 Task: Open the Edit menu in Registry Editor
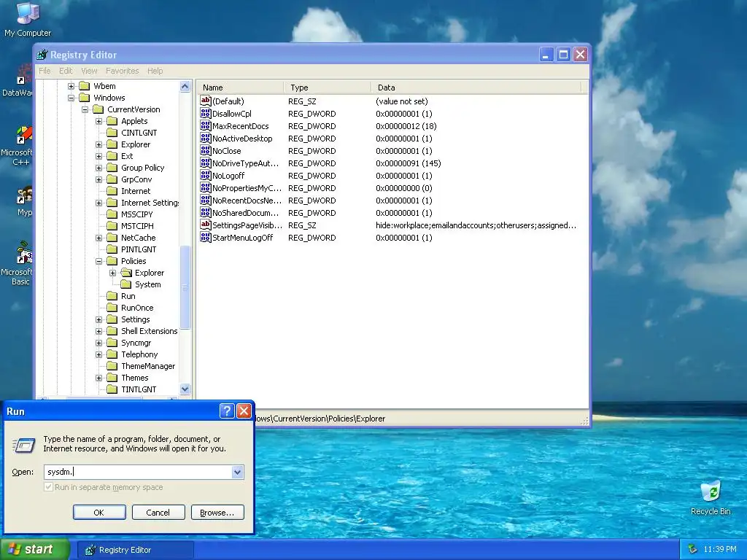pos(66,71)
